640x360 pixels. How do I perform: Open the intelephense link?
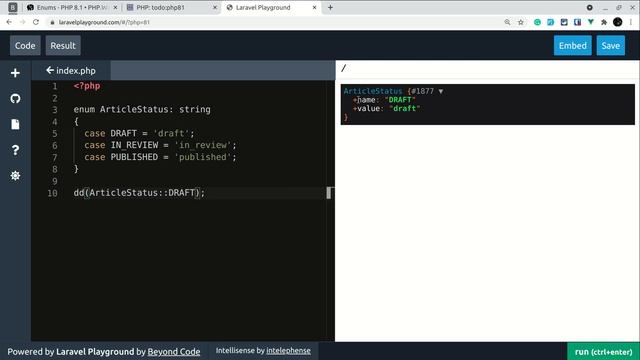pyautogui.click(x=288, y=351)
